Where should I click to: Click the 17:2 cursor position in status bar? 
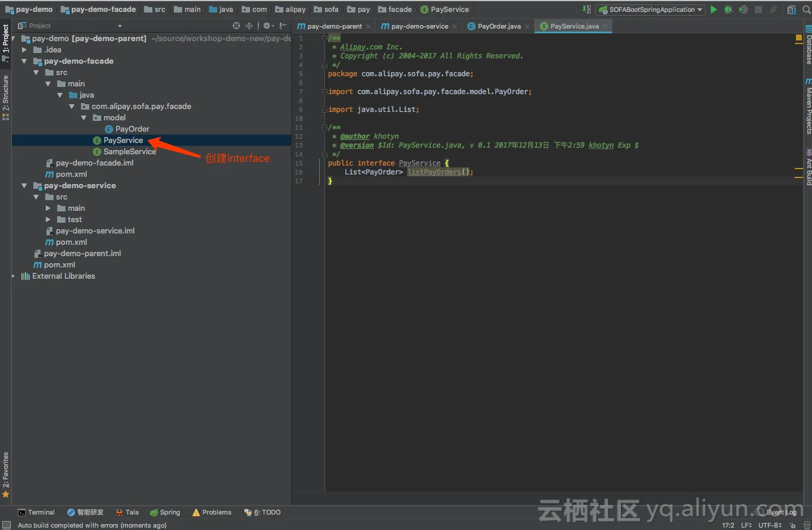(728, 525)
